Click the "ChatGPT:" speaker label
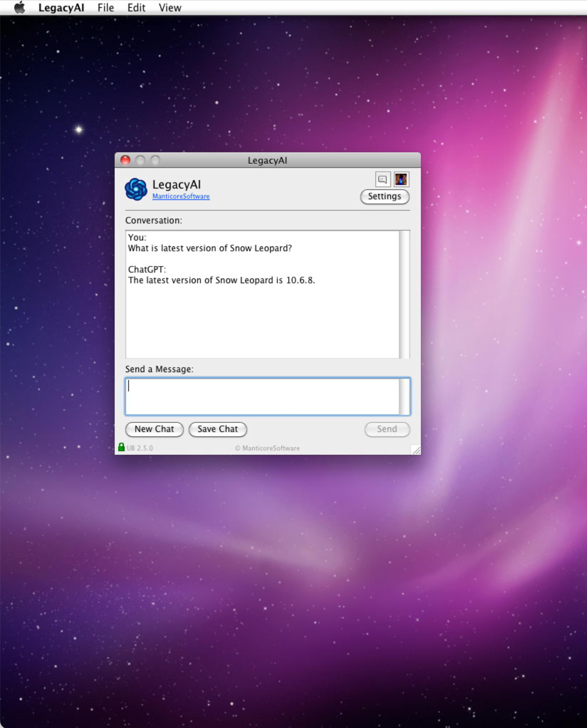This screenshot has width=587, height=728. coord(147,269)
